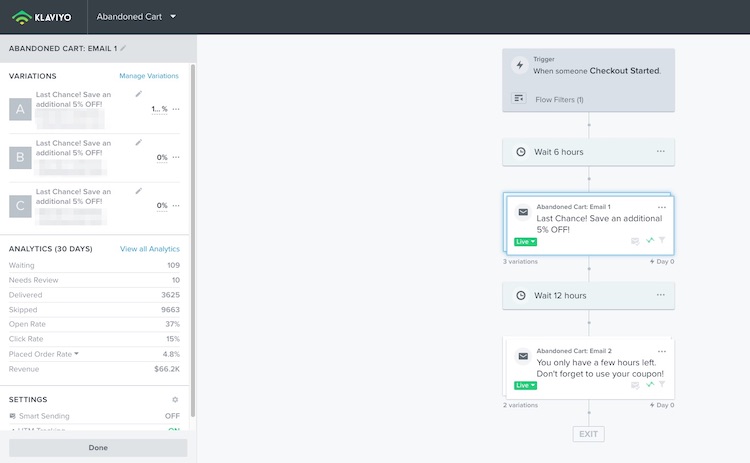This screenshot has width=750, height=463.
Task: Select variation C letter tile
Action: click(20, 206)
